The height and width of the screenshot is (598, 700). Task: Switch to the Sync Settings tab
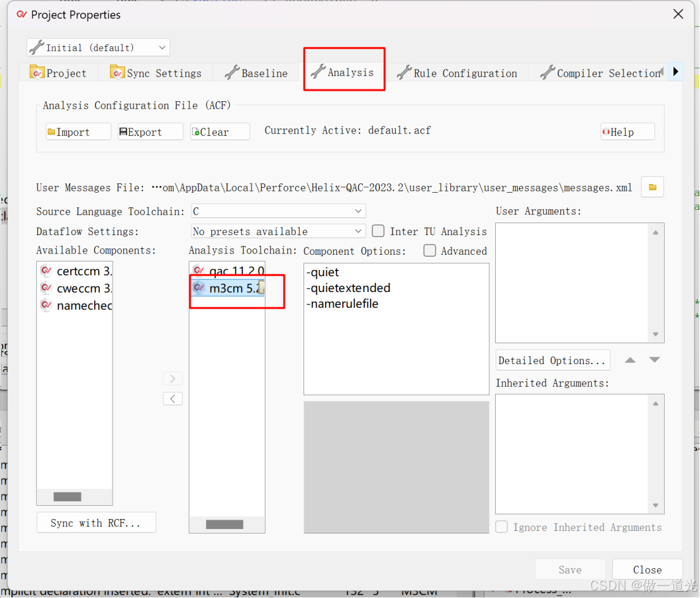pos(156,73)
